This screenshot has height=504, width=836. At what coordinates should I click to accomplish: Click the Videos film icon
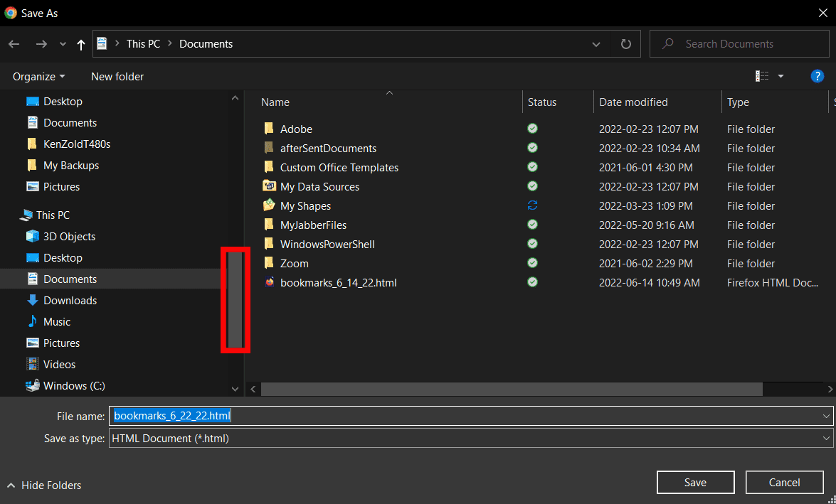(x=33, y=365)
